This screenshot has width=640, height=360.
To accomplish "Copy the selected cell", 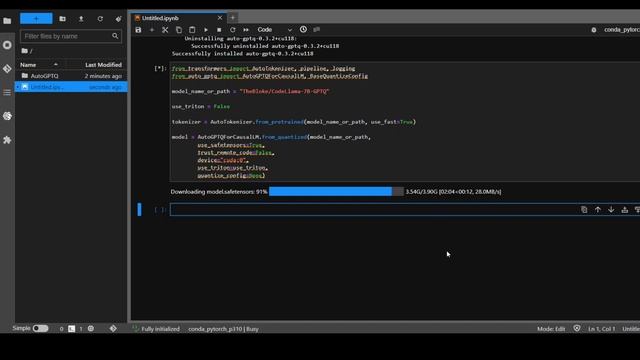I will (x=179, y=30).
